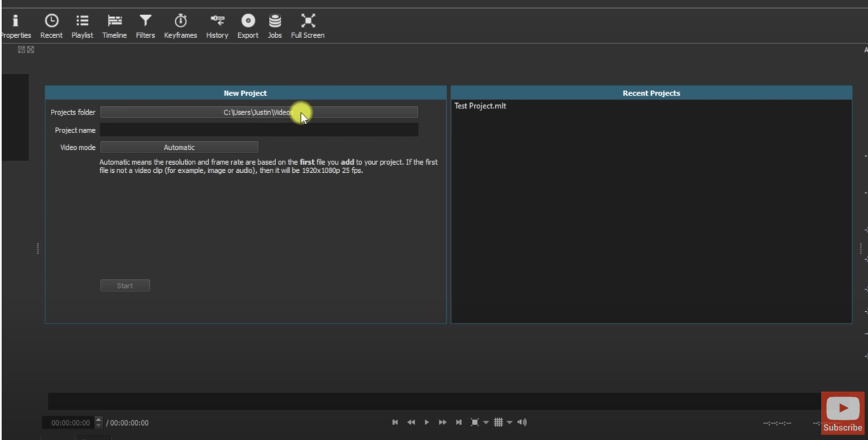Show the Playlist panel
Viewport: 868px width, 440px height.
coord(82,25)
